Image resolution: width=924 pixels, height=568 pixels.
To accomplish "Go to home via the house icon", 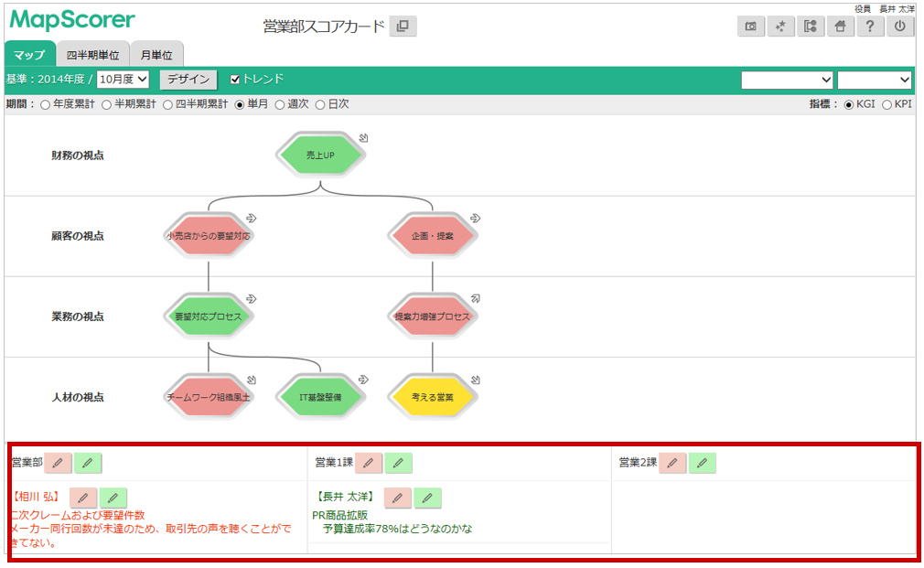I will pyautogui.click(x=841, y=27).
